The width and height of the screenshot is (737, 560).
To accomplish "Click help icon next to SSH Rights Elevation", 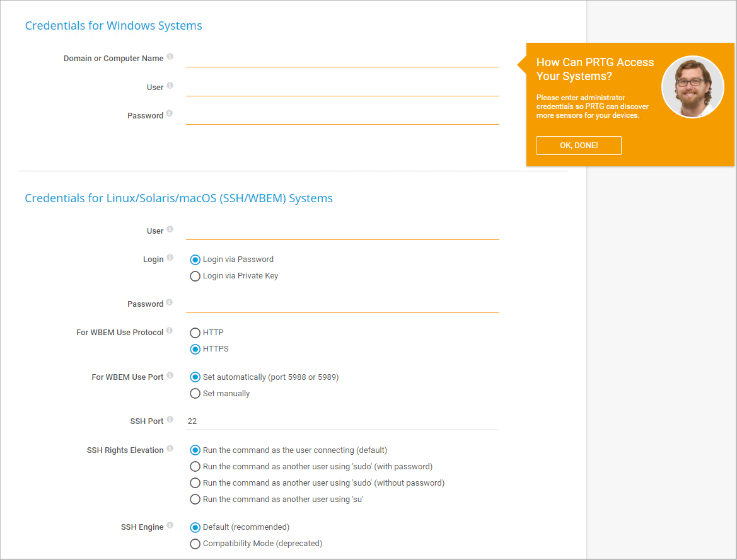I will (x=170, y=449).
